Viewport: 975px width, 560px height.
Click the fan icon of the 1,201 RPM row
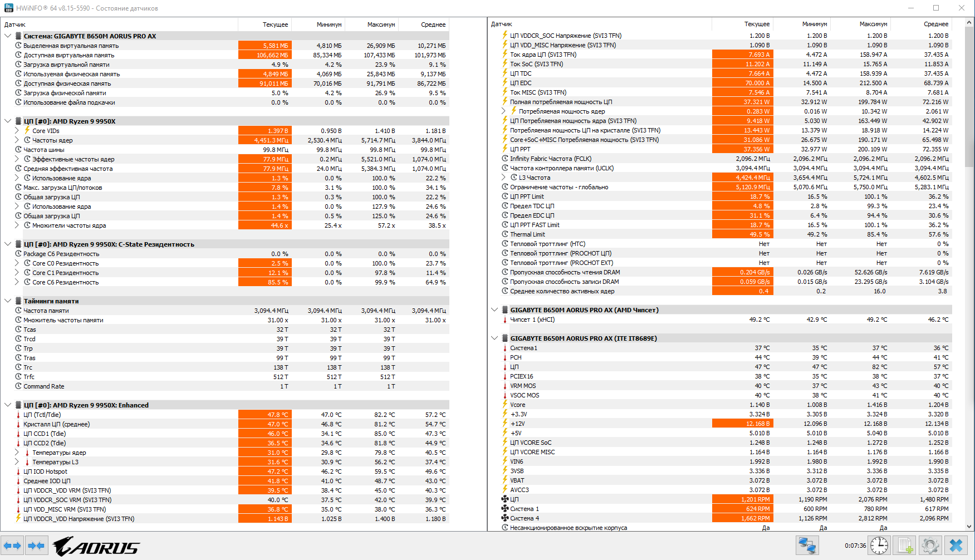pos(505,499)
